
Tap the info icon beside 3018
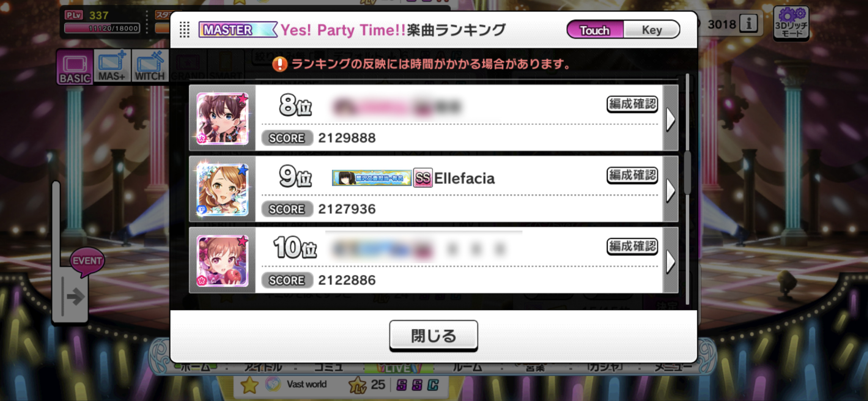tap(749, 24)
